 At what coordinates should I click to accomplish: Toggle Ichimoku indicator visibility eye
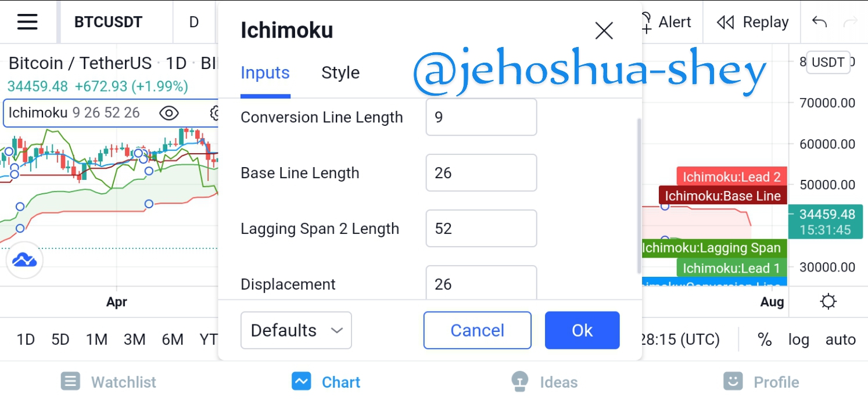pyautogui.click(x=168, y=113)
